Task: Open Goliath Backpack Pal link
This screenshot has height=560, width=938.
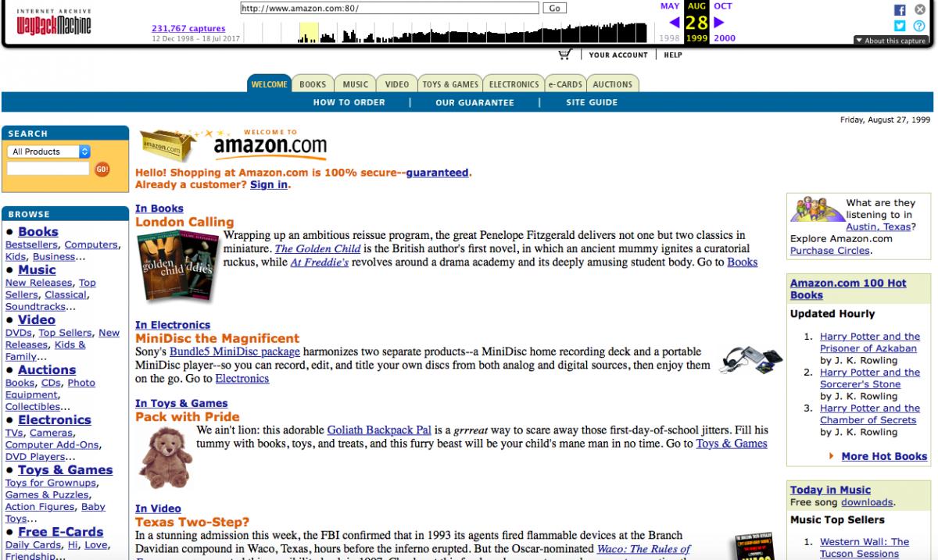Action: pyautogui.click(x=379, y=430)
